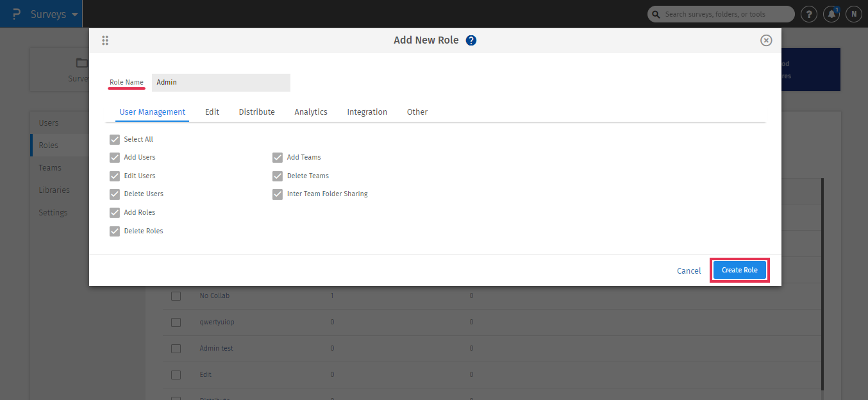Close the Add New Role dialog
This screenshot has width=868, height=400.
pyautogui.click(x=765, y=40)
